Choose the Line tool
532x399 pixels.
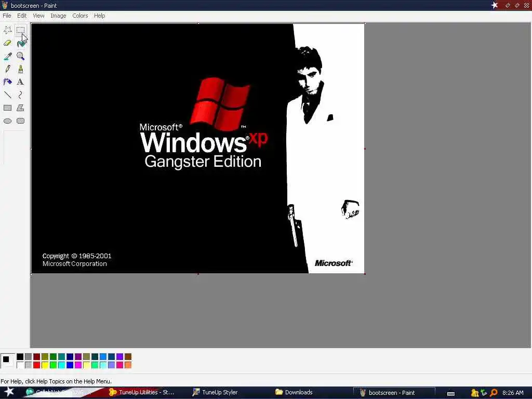pos(7,95)
